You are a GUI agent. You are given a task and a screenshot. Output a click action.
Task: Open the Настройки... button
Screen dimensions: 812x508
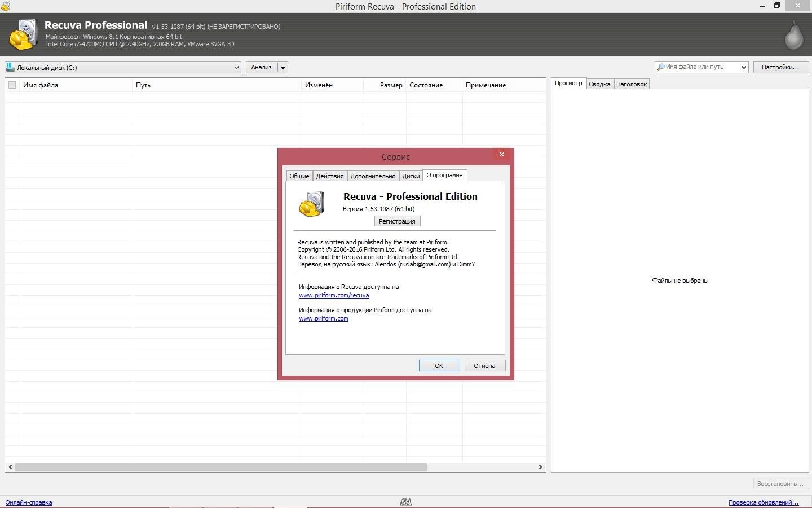(x=780, y=67)
